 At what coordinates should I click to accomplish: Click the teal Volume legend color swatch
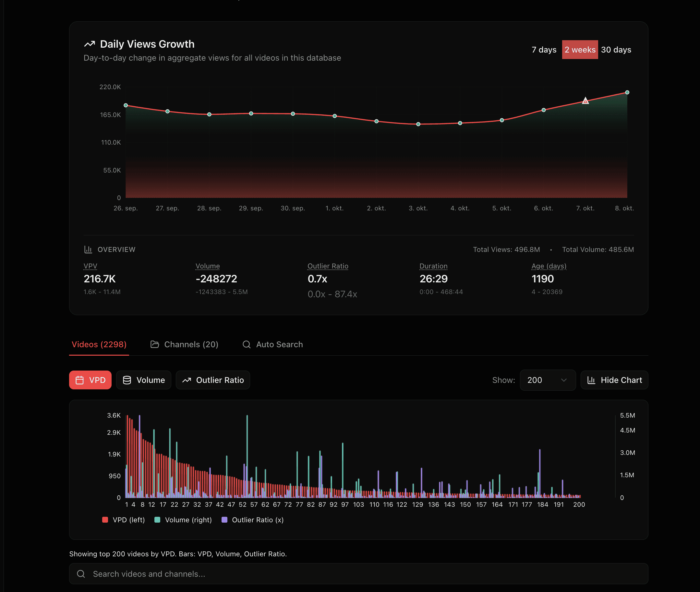157,520
